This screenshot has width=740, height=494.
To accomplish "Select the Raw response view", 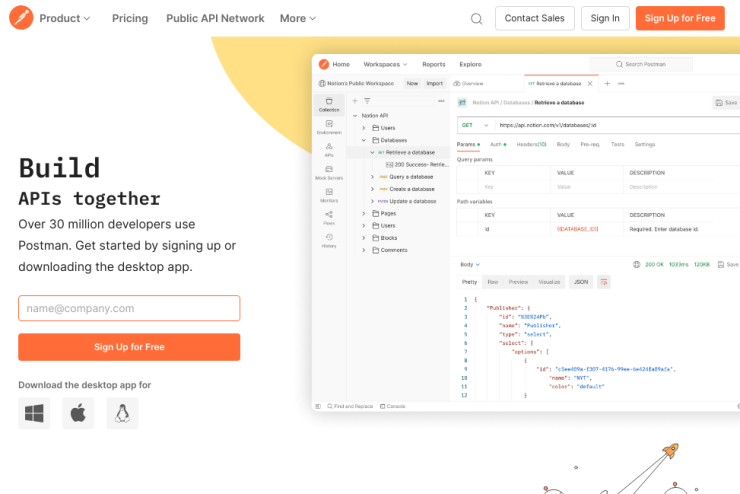I will 493,282.
